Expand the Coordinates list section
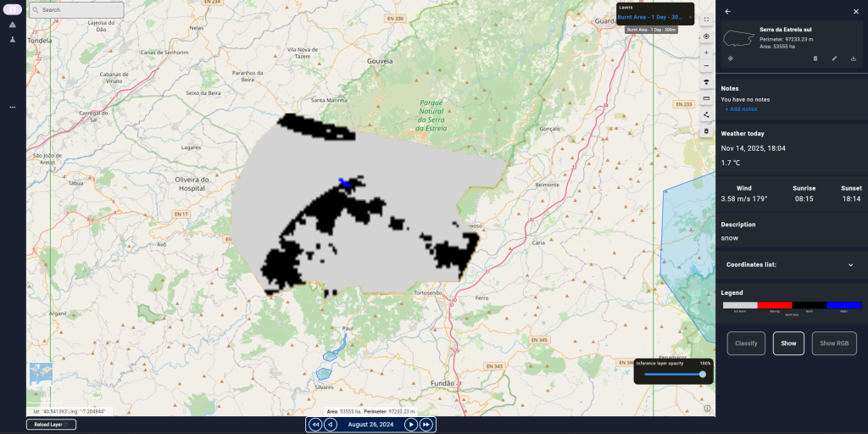 point(850,264)
